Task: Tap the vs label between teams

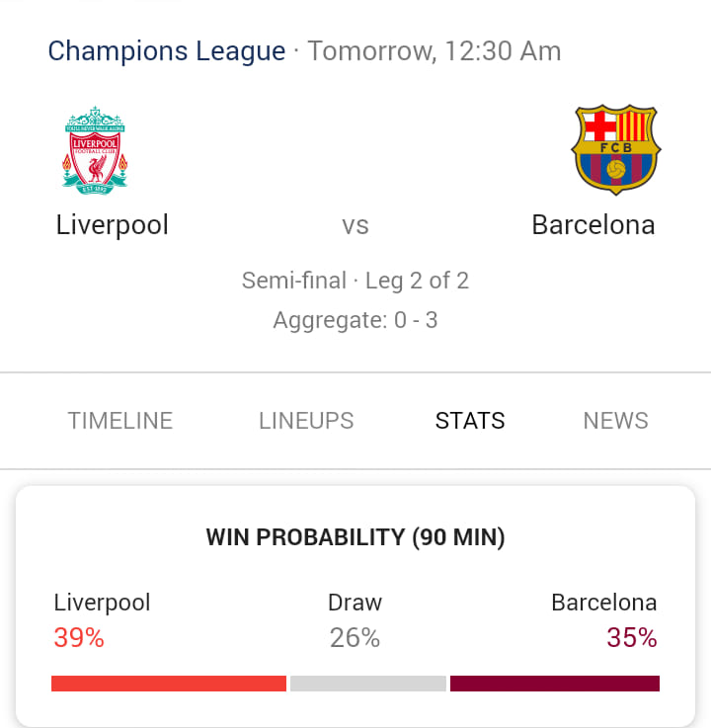Action: 355,226
